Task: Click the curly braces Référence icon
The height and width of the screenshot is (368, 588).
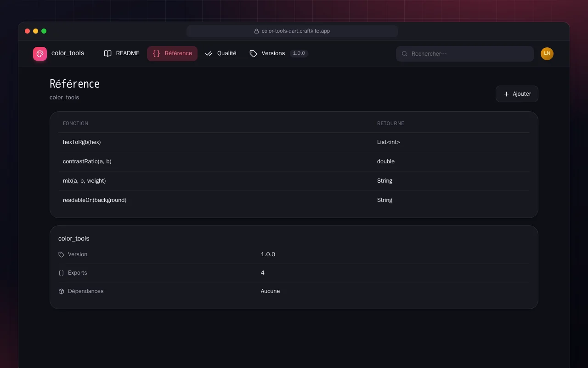Action: [x=157, y=53]
